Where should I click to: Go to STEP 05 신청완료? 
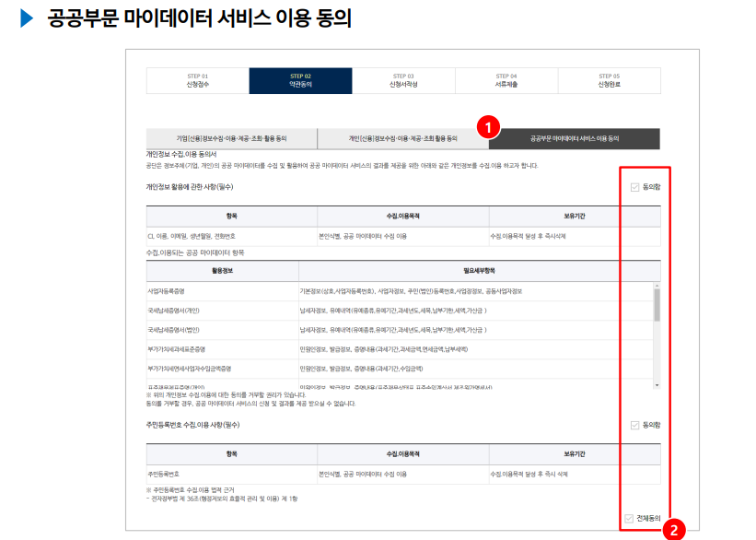[610, 80]
